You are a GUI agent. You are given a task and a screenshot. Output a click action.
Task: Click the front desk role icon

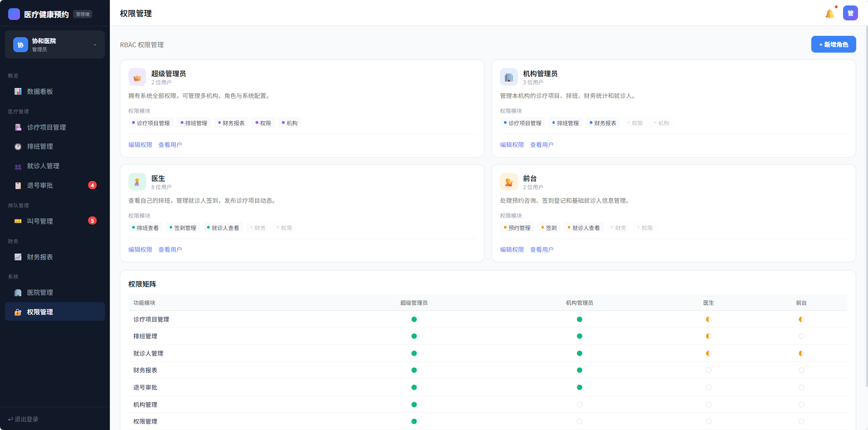click(508, 182)
